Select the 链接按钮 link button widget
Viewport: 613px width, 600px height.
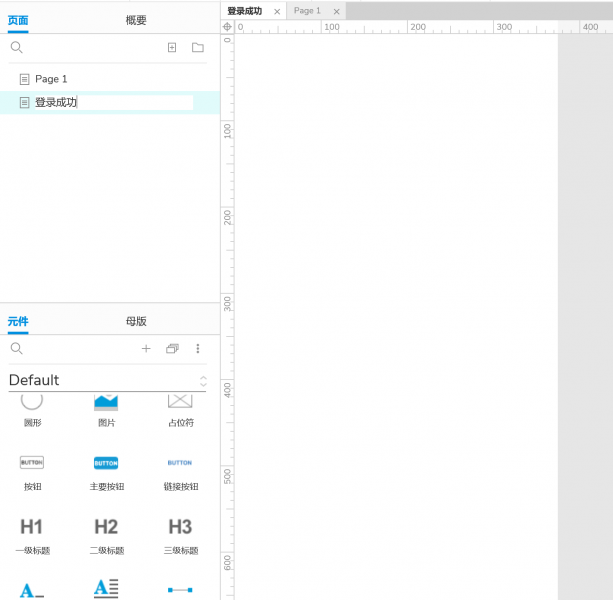click(181, 473)
